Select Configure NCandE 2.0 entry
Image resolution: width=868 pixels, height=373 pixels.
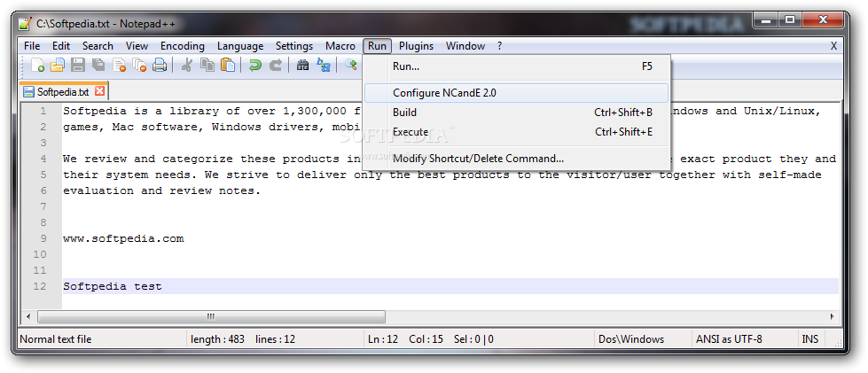517,93
